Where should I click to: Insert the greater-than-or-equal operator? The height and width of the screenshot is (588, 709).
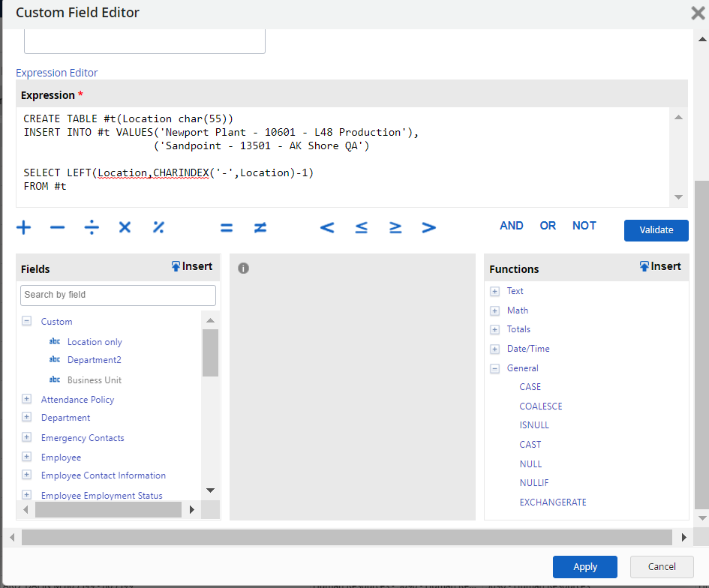coord(395,227)
